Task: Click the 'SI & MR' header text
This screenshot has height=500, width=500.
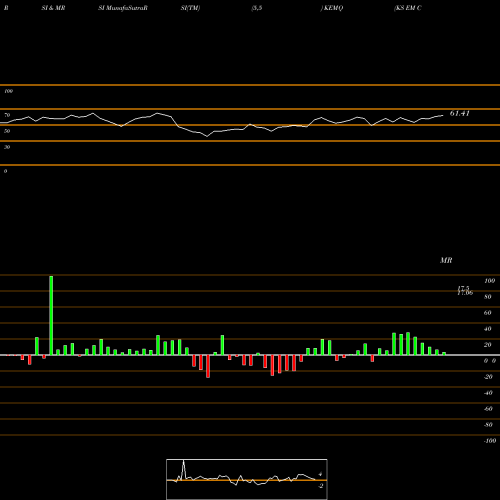Action: [53, 8]
